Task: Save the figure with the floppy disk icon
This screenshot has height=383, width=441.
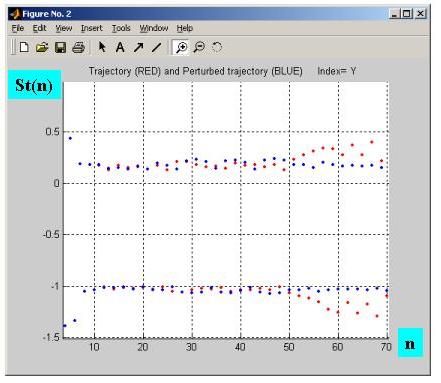Action: click(x=60, y=47)
